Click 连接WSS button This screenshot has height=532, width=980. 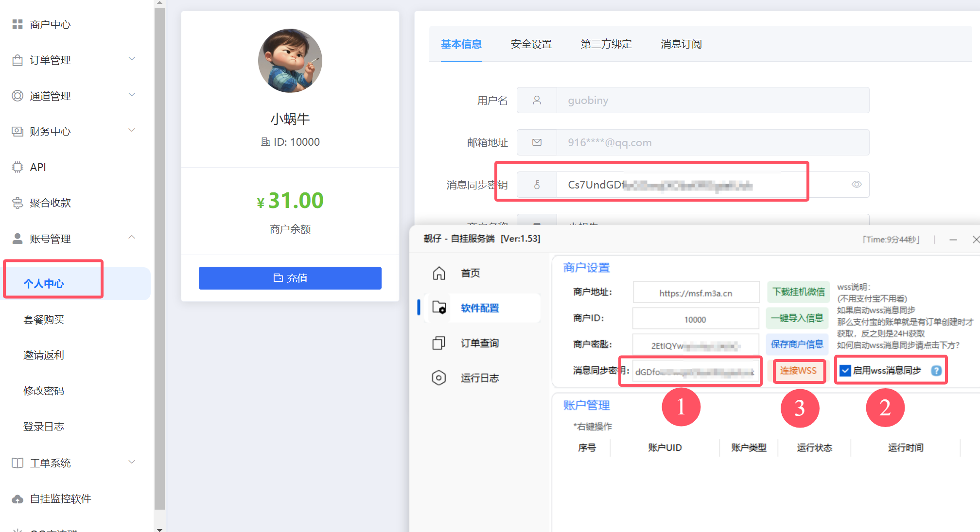799,371
